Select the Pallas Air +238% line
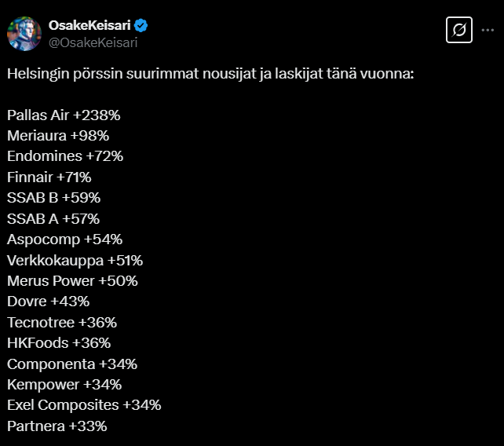Screen dimensions: 504x446 (x=64, y=115)
